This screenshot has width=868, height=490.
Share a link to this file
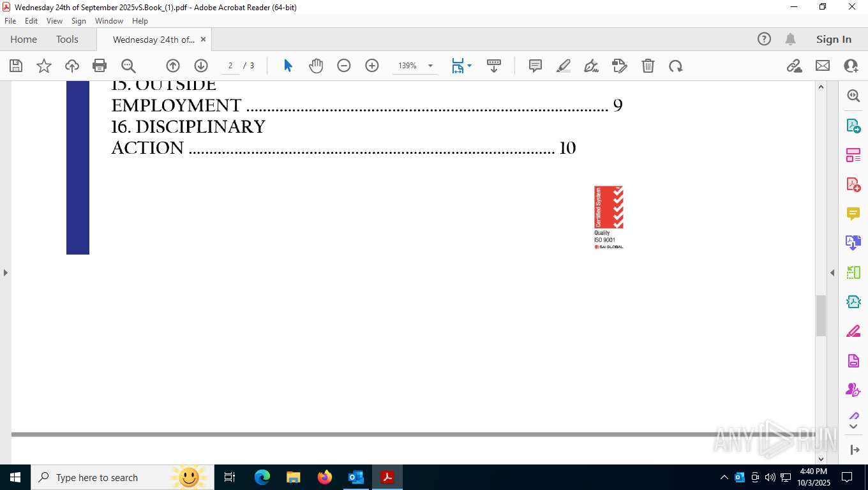coord(795,66)
